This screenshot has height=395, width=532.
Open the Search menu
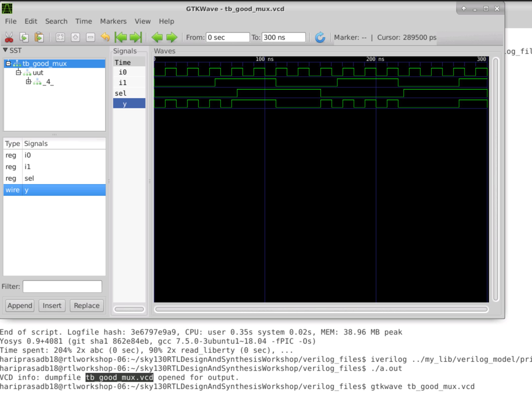(56, 21)
